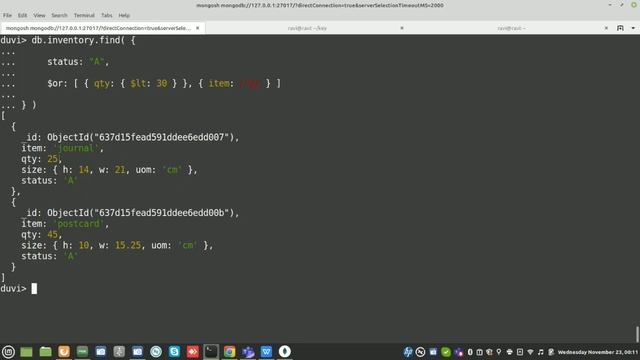Open the green folder file manager icon
This screenshot has width=640, height=360.
(45, 351)
